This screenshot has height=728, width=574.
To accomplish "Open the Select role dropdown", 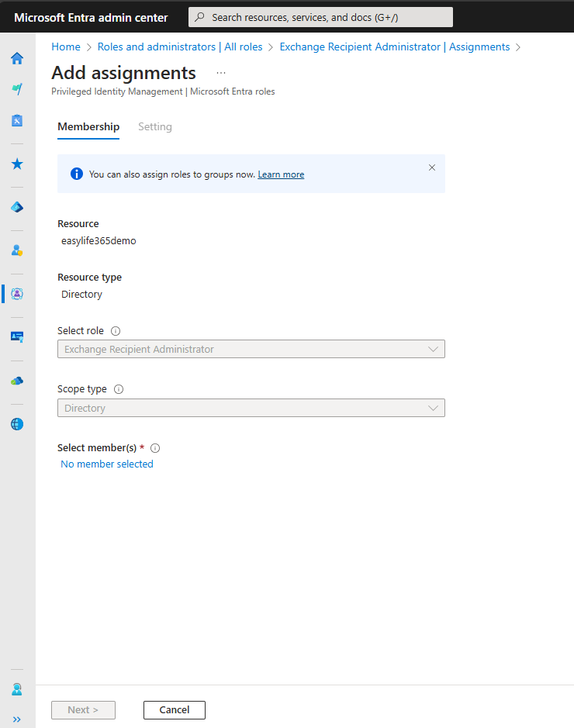I will 251,350.
